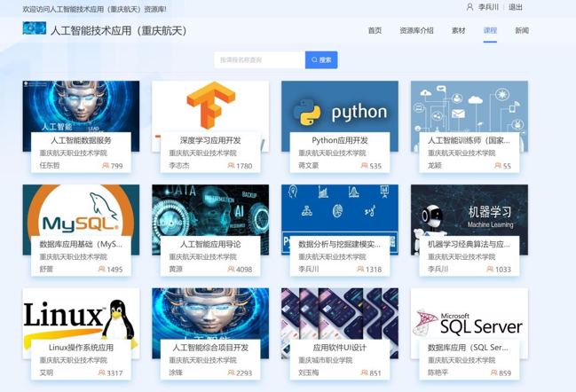
Task: Click the 搜索 search button
Action: [321, 59]
